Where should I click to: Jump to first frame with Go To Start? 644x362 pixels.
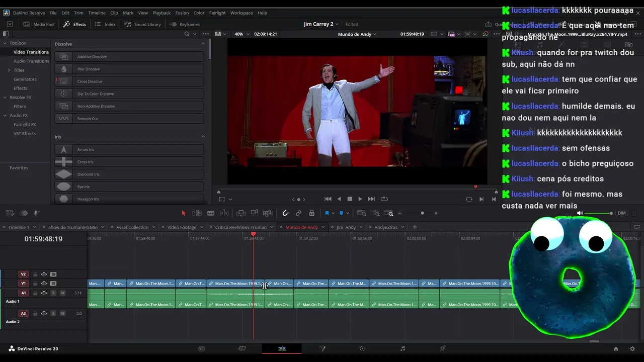(x=328, y=199)
